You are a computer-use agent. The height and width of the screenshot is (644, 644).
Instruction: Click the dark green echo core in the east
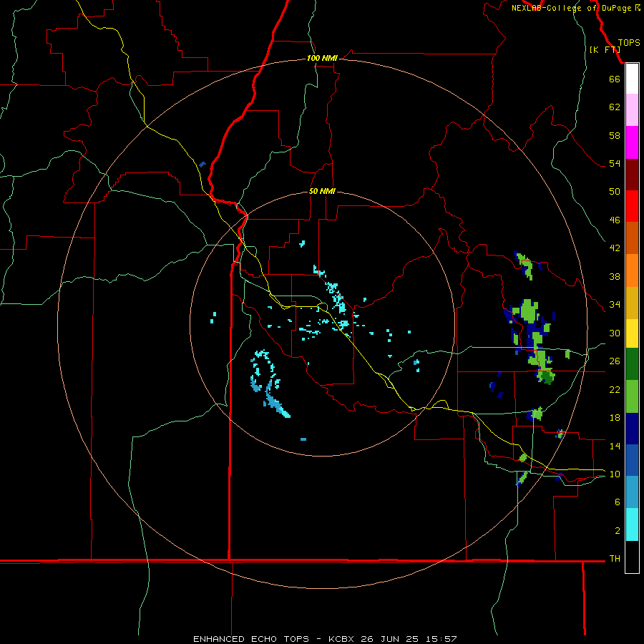(546, 377)
